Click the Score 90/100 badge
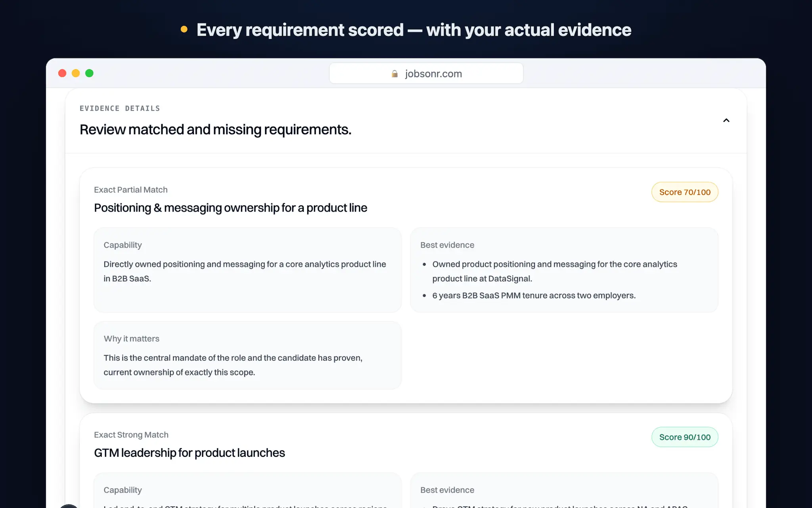Screen dimensions: 812x508 (685, 437)
